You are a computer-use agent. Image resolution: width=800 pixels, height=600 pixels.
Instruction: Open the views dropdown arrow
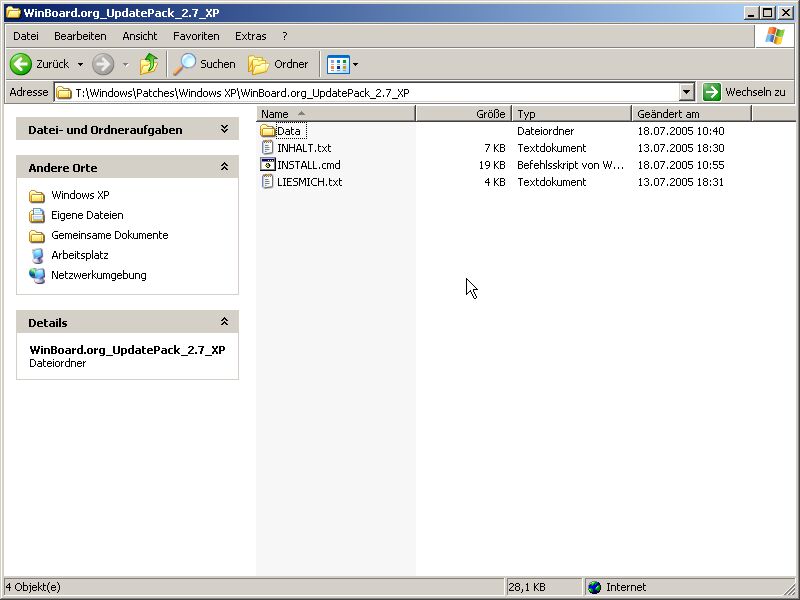356,64
